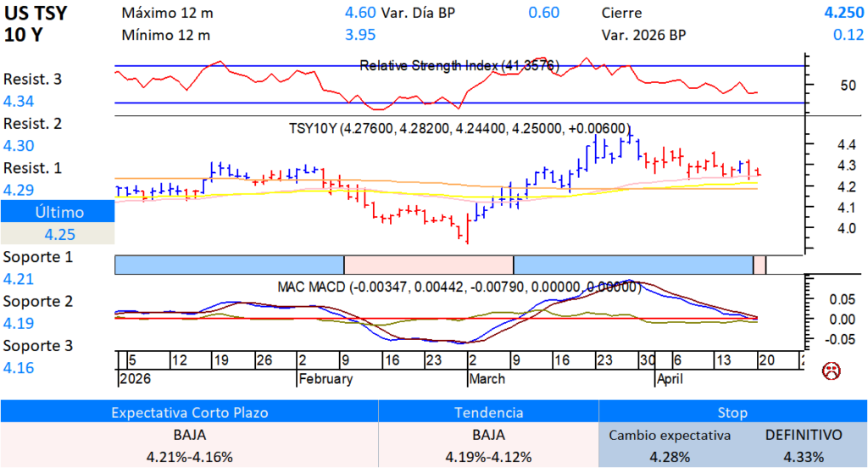Image resolution: width=868 pixels, height=468 pixels.
Task: Click the DEFINITIVO stop value 4.33%
Action: [803, 457]
